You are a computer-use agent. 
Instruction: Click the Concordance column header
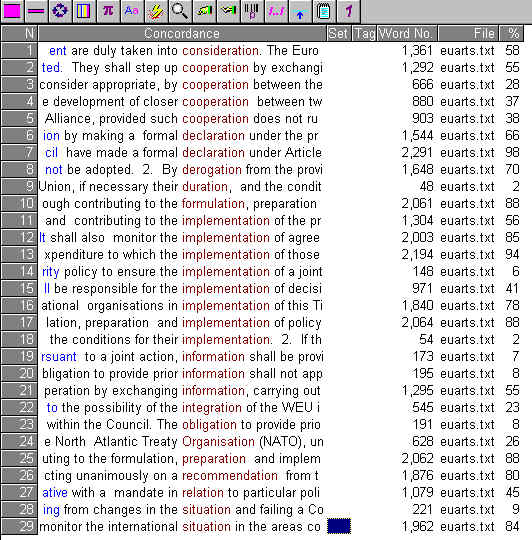(182, 33)
